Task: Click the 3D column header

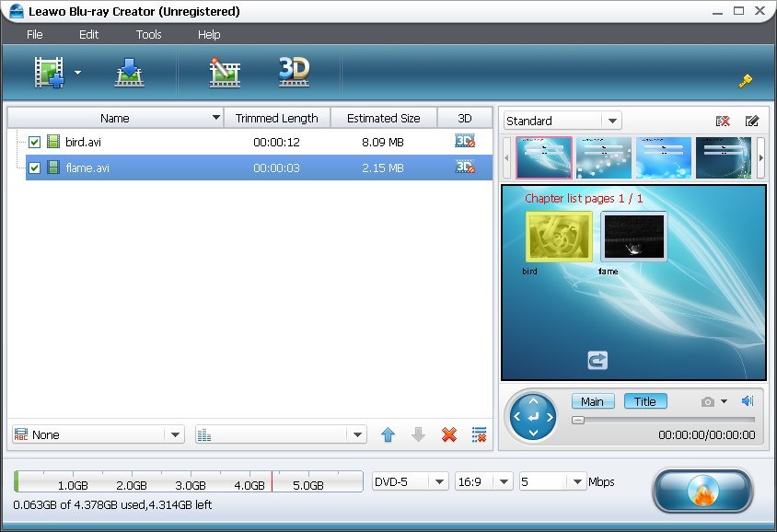Action: [x=464, y=118]
